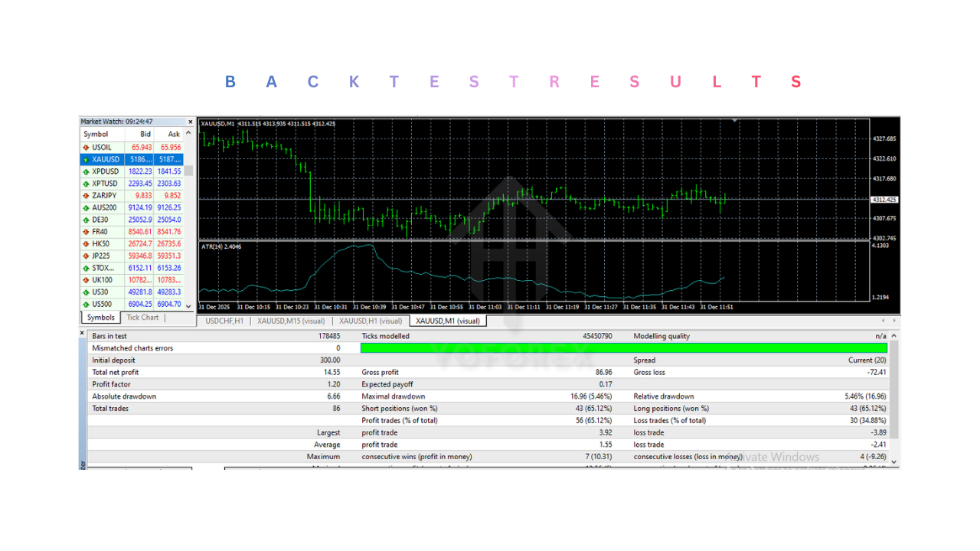Click the green up arrow beside XAUUSD
This screenshot has height=551, width=980.
coord(85,158)
